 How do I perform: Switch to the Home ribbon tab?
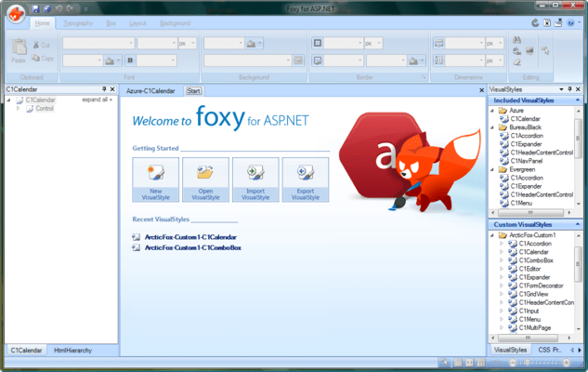(x=42, y=23)
